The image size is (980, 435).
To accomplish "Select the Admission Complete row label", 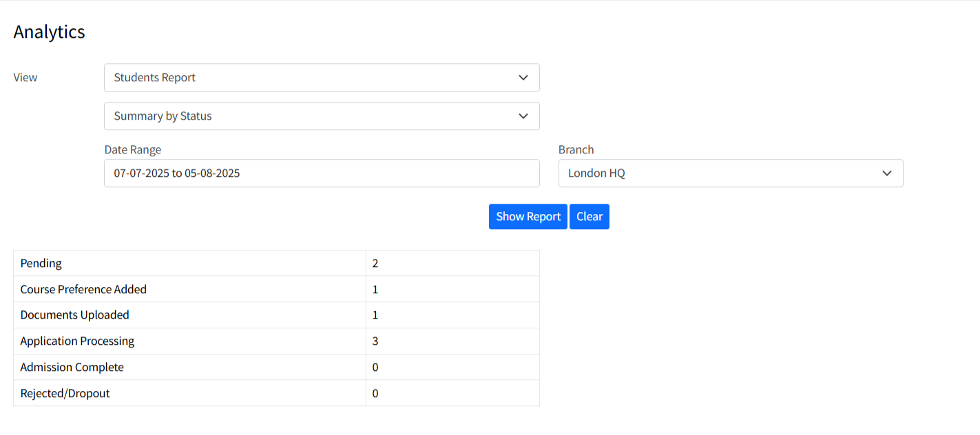I will tap(72, 368).
